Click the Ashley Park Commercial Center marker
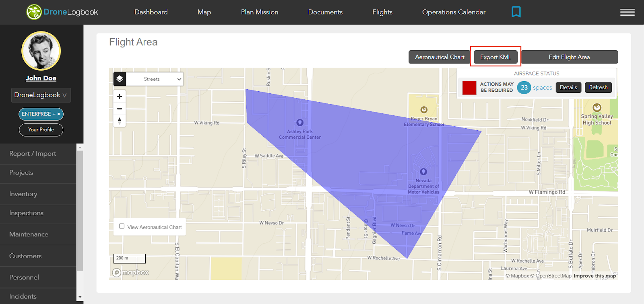This screenshot has width=644, height=304. pos(300,123)
